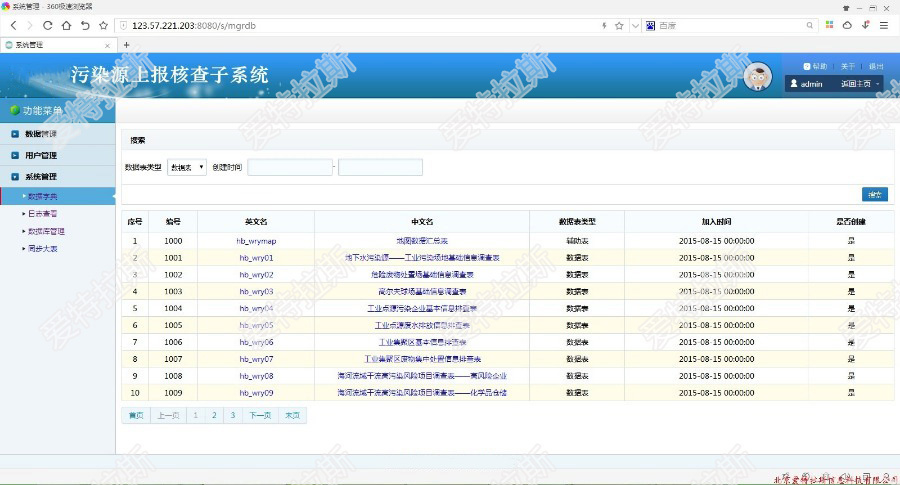
Task: Click the bookmark star in address bar
Action: click(619, 25)
